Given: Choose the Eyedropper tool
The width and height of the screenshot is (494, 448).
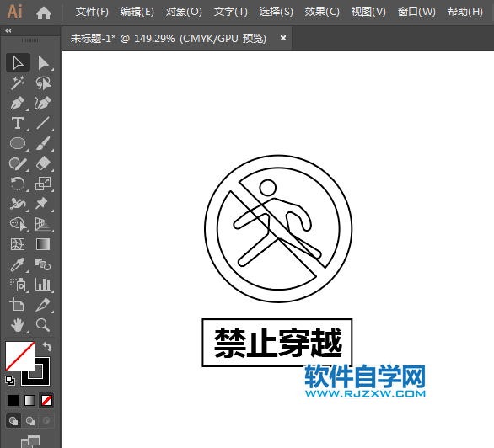Looking at the screenshot, I should (18, 264).
